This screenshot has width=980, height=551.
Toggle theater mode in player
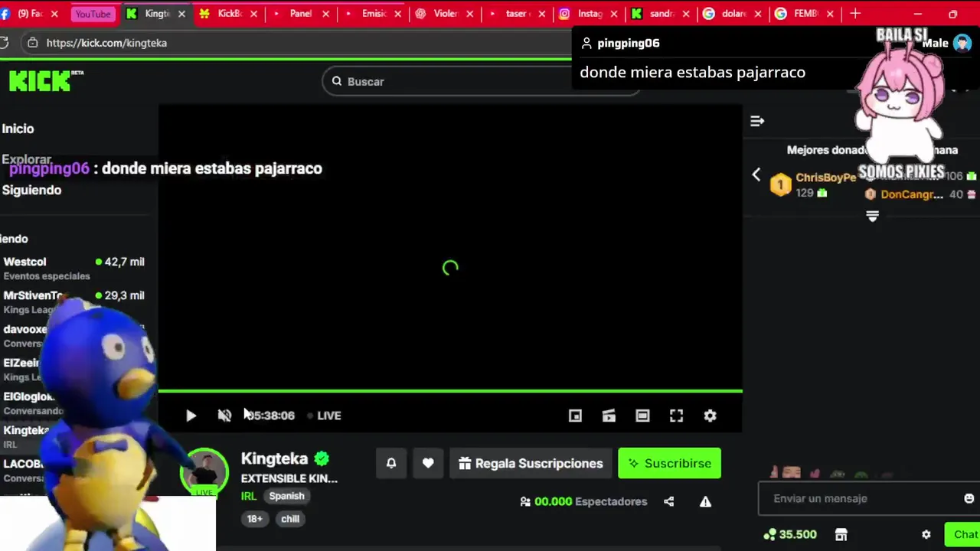coord(642,416)
